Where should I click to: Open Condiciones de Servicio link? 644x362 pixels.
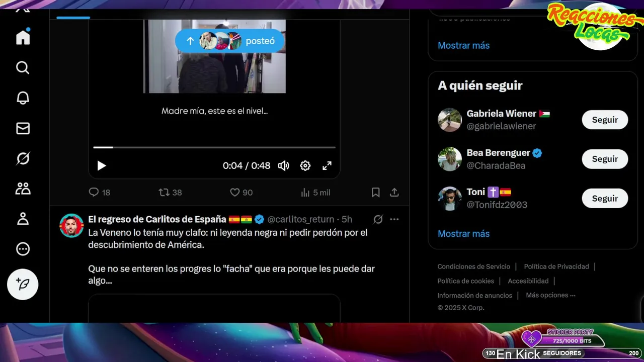[x=473, y=266]
